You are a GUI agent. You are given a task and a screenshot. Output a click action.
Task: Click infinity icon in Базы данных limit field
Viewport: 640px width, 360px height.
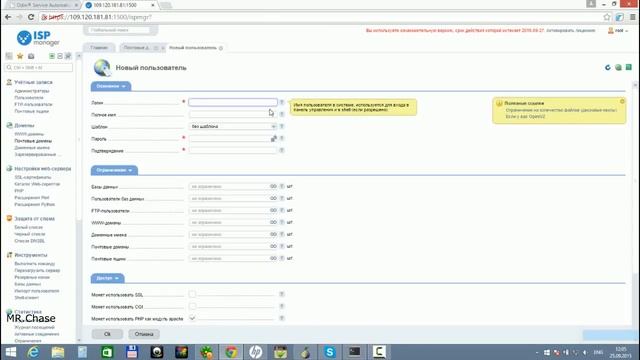click(273, 187)
